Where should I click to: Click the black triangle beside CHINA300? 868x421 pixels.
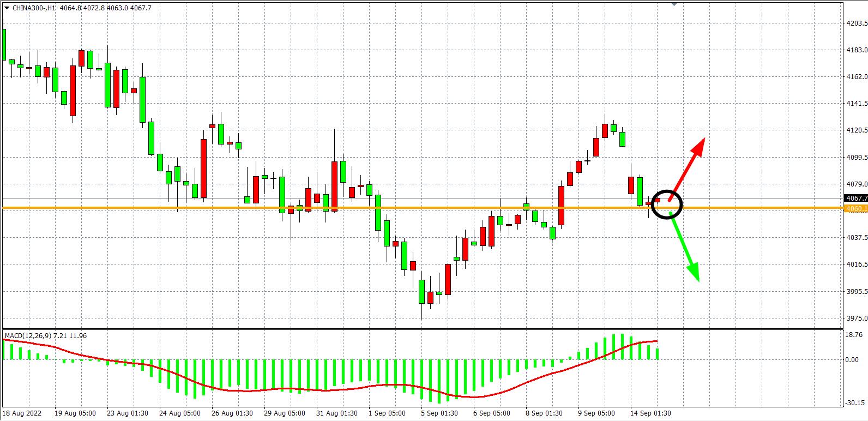6,8
